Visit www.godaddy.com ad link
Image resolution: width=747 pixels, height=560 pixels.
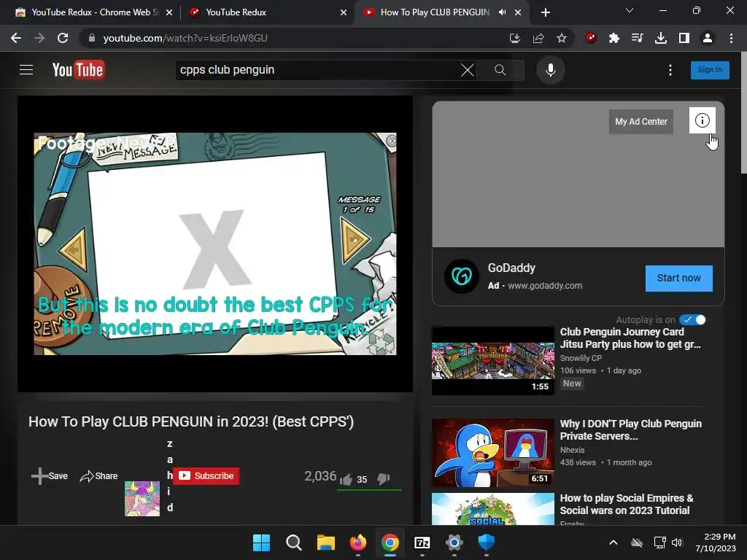click(x=544, y=286)
